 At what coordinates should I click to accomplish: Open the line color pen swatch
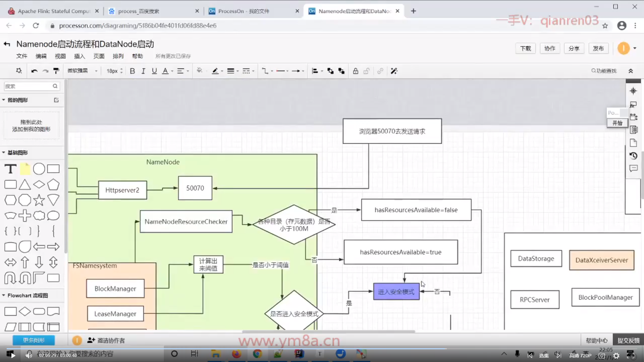(215, 71)
